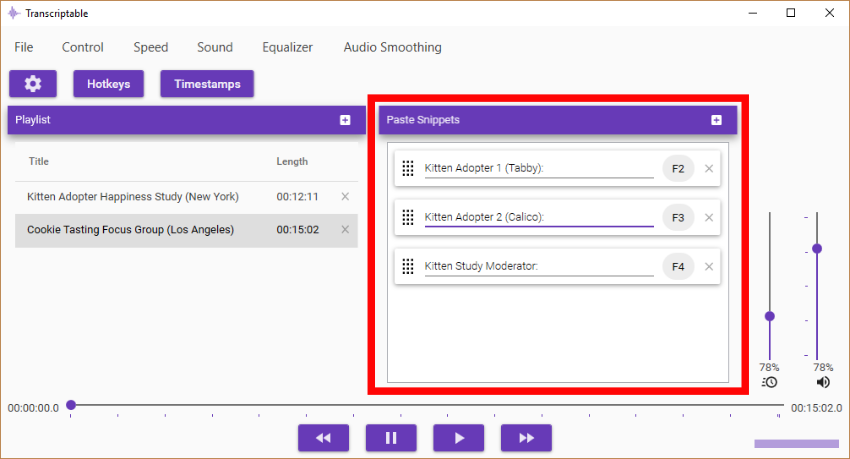Add a new paste snippet
850x459 pixels.
click(x=716, y=120)
